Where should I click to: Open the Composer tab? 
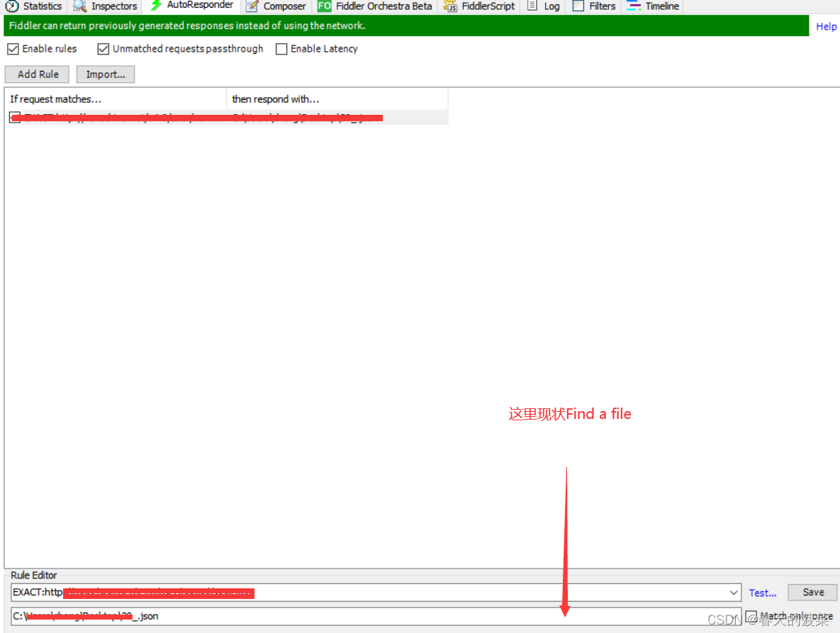pyautogui.click(x=276, y=6)
